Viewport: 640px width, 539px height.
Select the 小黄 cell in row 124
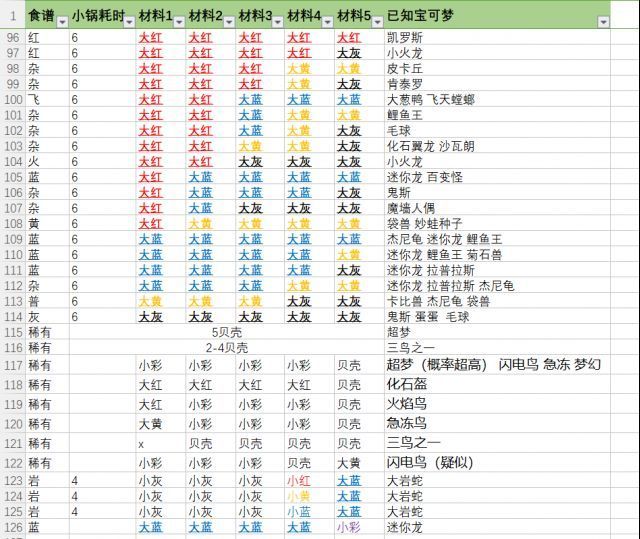click(x=309, y=496)
